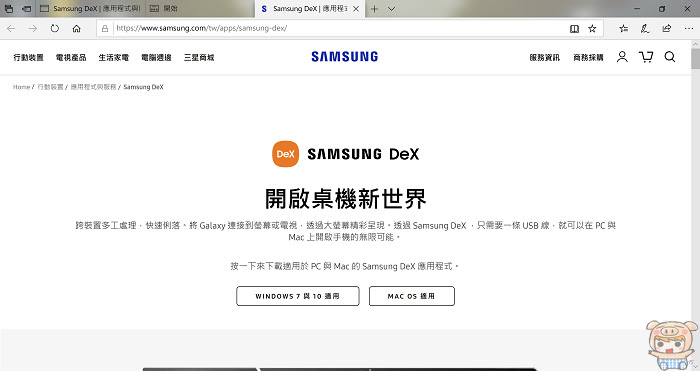Viewport: 700px width, 371px height.
Task: Add this page to favorites
Action: pyautogui.click(x=592, y=29)
